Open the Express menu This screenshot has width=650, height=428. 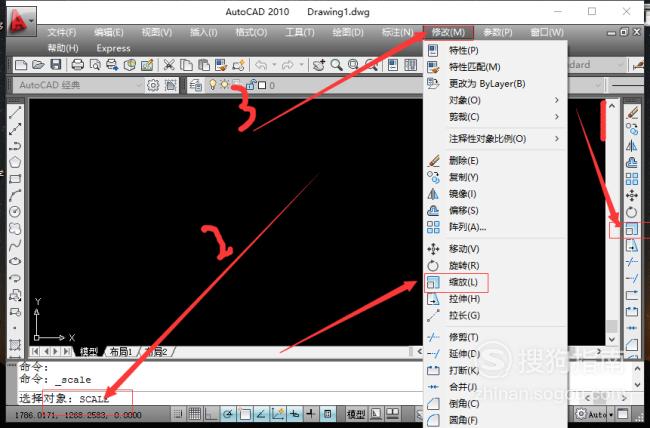[113, 48]
